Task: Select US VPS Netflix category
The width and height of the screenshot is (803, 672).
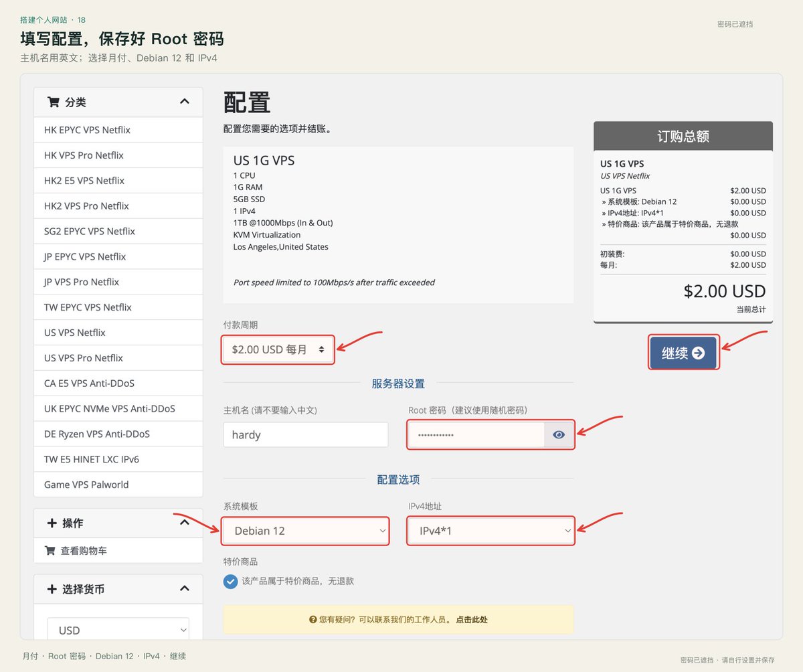Action: tap(118, 333)
